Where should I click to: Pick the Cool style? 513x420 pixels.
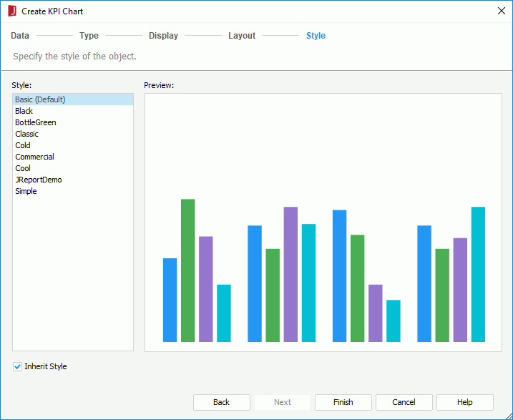click(73, 168)
